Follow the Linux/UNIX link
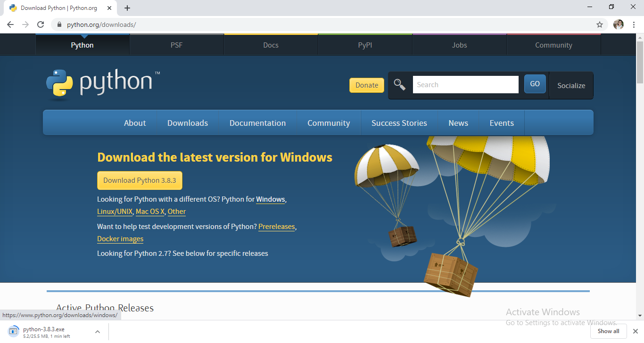 115,212
